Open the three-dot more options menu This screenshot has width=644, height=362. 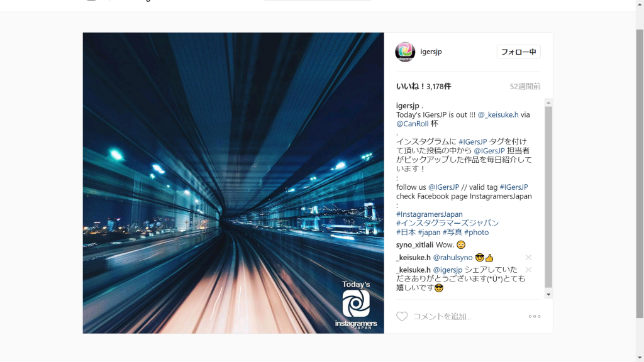535,316
